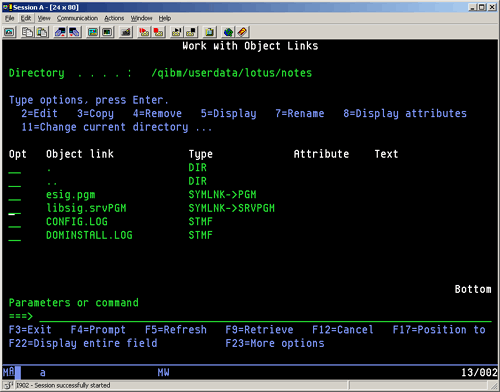Click the Parameters or command input line
500x392 pixels.
point(265,316)
